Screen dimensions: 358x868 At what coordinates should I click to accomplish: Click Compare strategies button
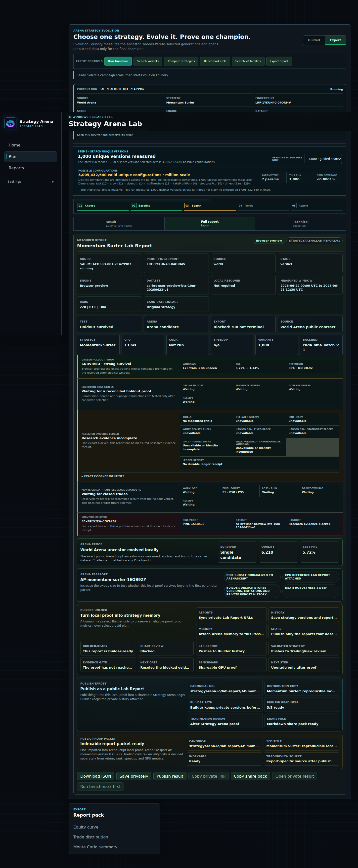click(181, 61)
